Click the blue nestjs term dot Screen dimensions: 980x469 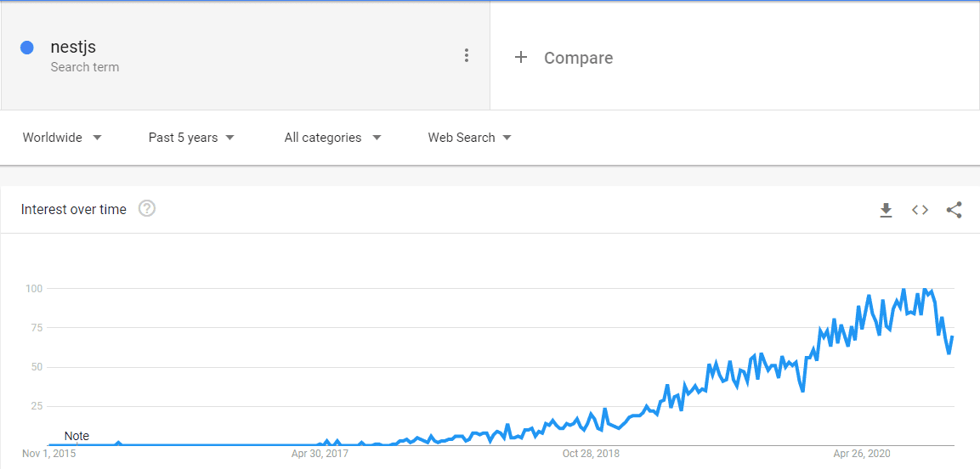coord(27,48)
